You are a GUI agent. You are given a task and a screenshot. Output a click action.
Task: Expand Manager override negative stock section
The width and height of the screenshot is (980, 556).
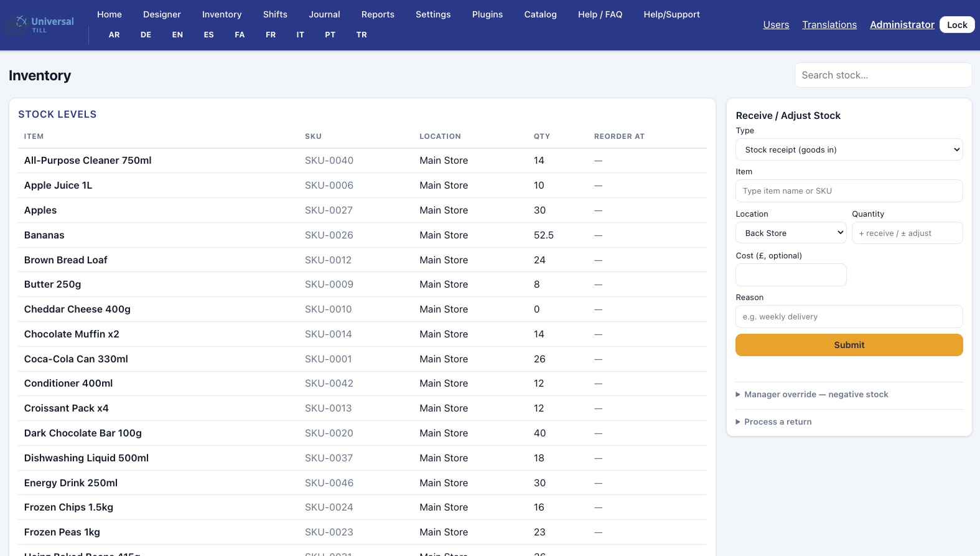[x=811, y=395]
